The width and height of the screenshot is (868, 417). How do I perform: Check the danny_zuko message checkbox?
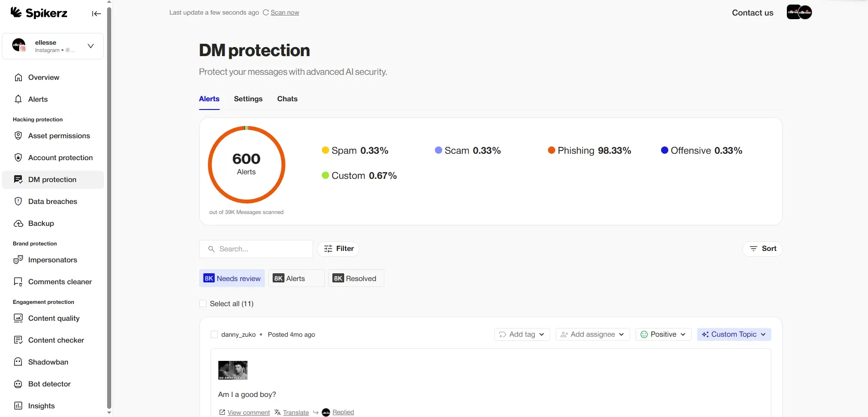pyautogui.click(x=214, y=334)
